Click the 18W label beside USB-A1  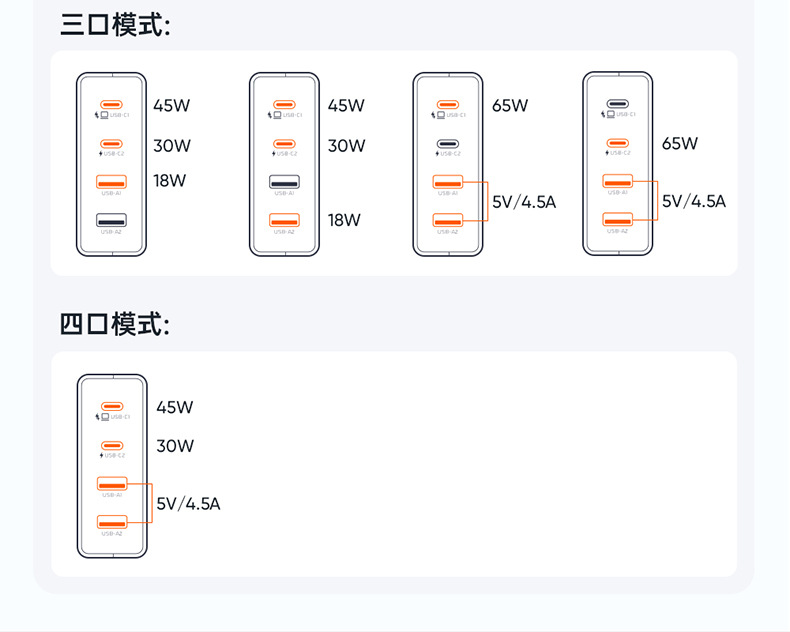170,181
